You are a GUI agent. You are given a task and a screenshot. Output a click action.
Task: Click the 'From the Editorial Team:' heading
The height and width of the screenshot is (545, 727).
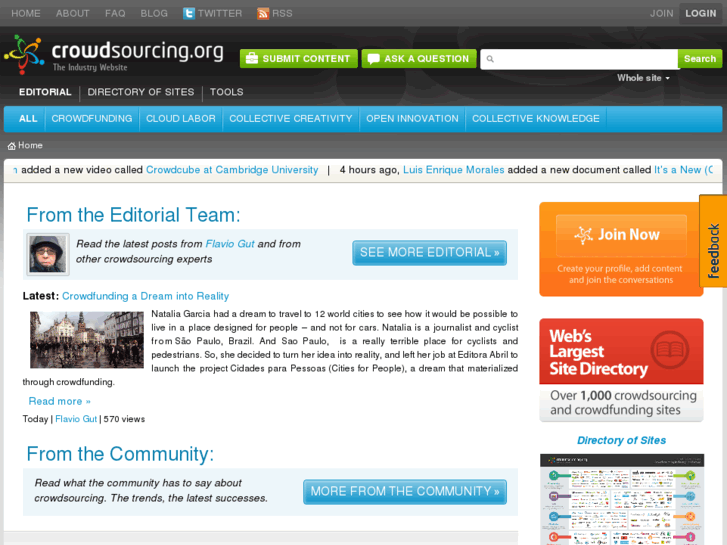pos(134,215)
